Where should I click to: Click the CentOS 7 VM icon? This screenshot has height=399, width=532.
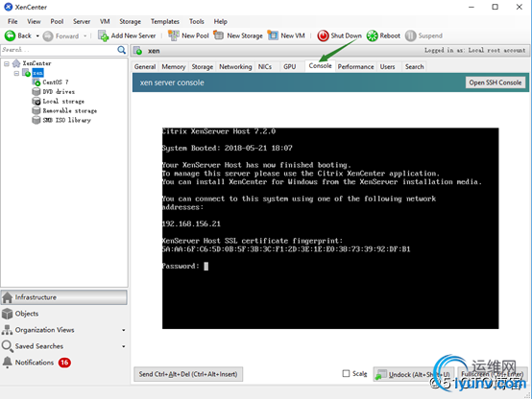[36, 82]
